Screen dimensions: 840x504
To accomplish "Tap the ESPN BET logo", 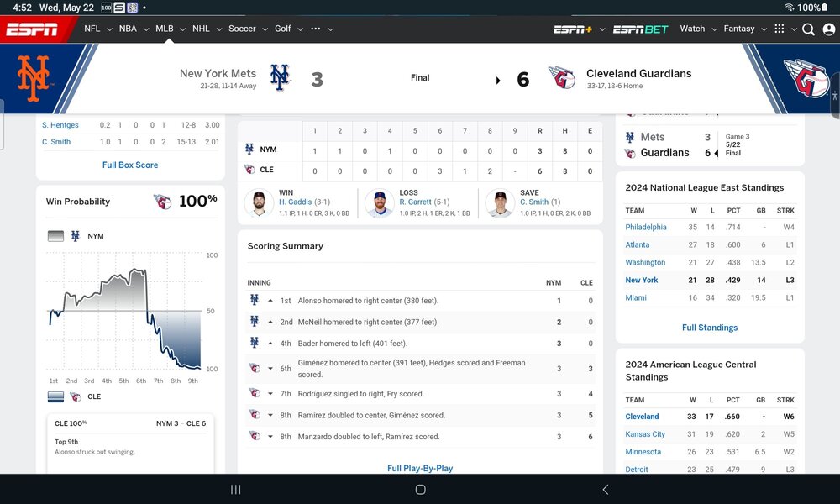I will coord(640,29).
